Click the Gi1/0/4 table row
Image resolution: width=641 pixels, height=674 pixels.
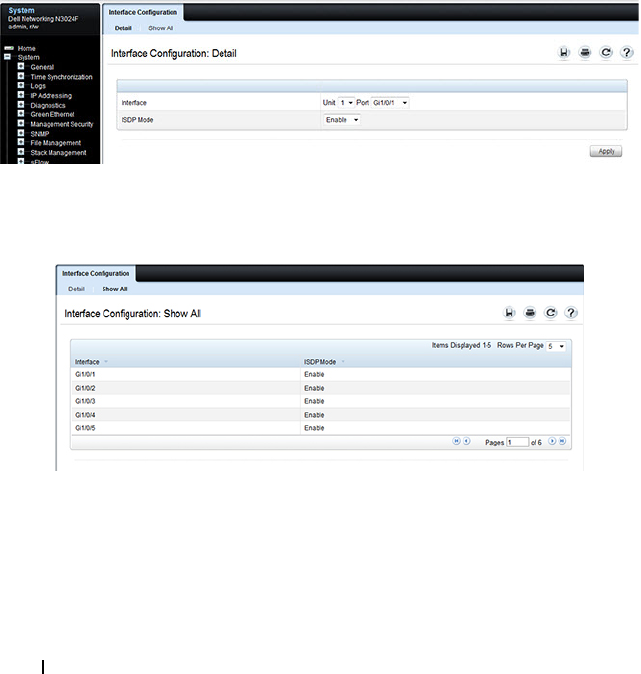pyautogui.click(x=321, y=414)
